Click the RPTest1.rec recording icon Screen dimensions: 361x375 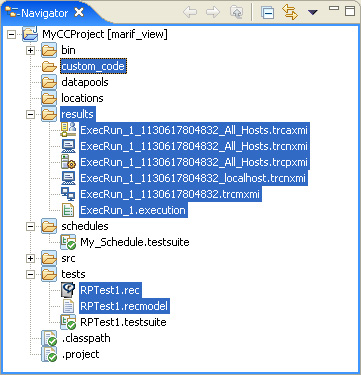click(x=68, y=290)
